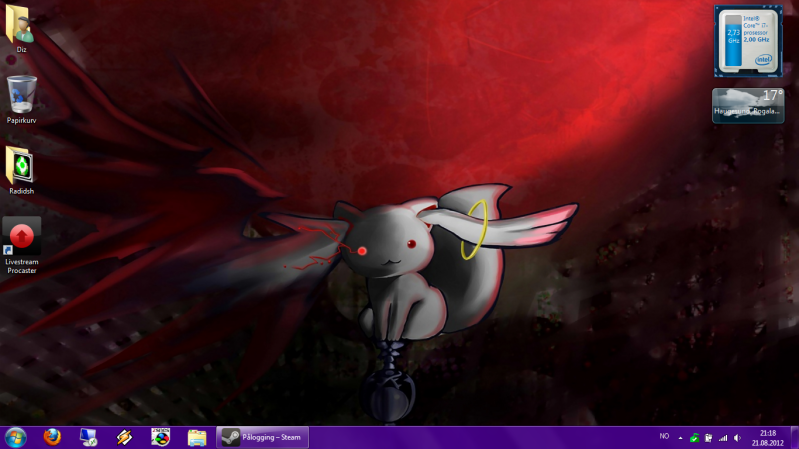Viewport: 799px width, 449px height.
Task: Open the power plug battery tray icon
Action: pyautogui.click(x=708, y=438)
